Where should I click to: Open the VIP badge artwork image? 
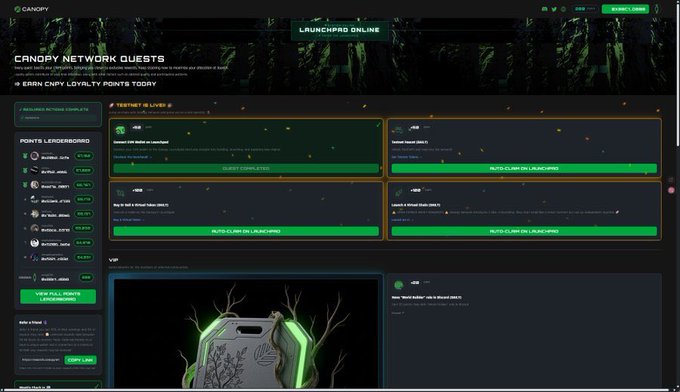point(246,333)
